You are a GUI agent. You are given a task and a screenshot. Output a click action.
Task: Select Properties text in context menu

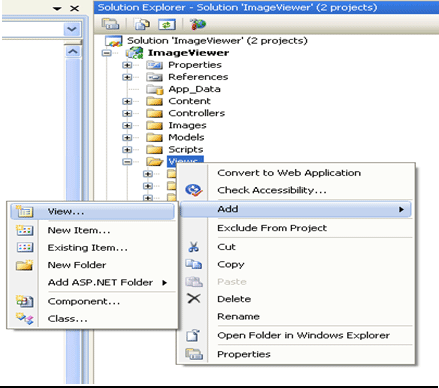pos(244,354)
